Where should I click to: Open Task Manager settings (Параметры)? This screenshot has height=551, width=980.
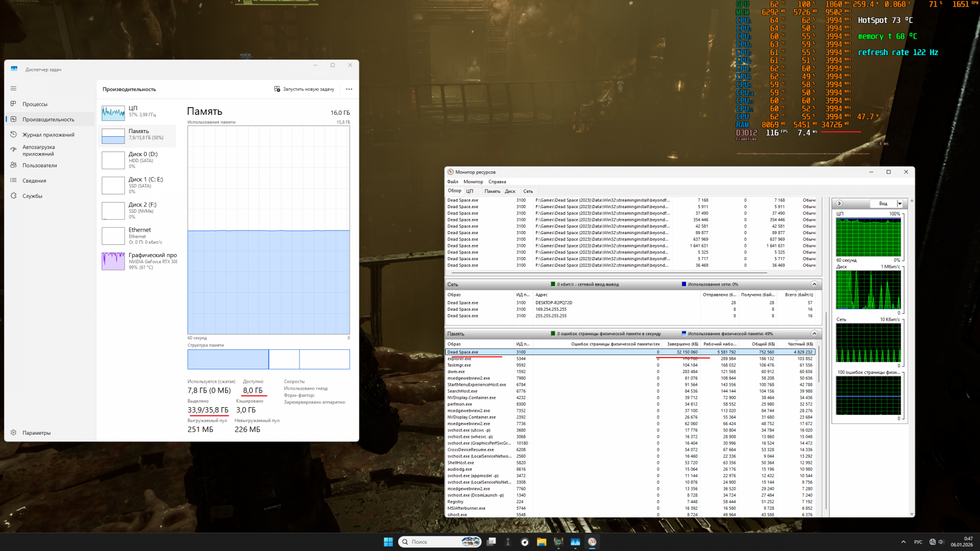pyautogui.click(x=36, y=433)
